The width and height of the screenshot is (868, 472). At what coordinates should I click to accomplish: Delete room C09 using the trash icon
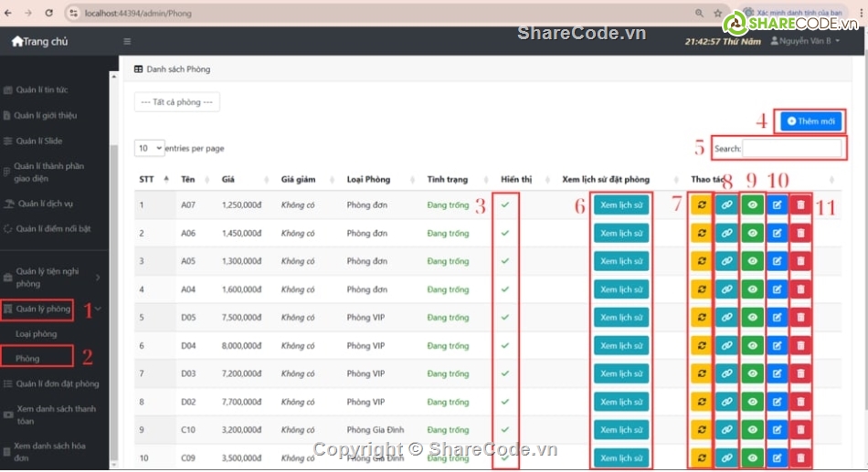pyautogui.click(x=800, y=458)
